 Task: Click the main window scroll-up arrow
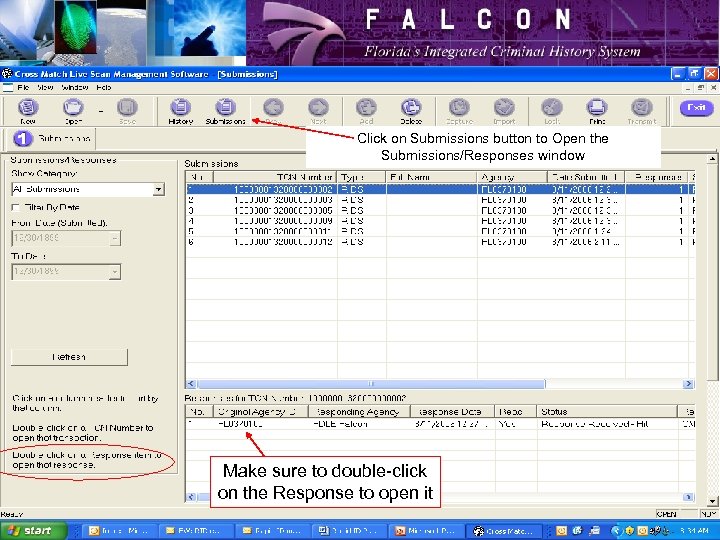pyautogui.click(x=712, y=159)
